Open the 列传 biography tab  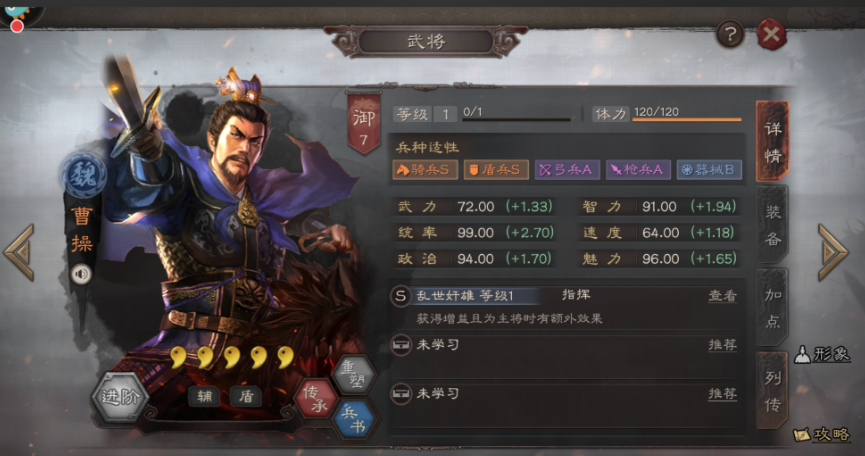pos(772,391)
